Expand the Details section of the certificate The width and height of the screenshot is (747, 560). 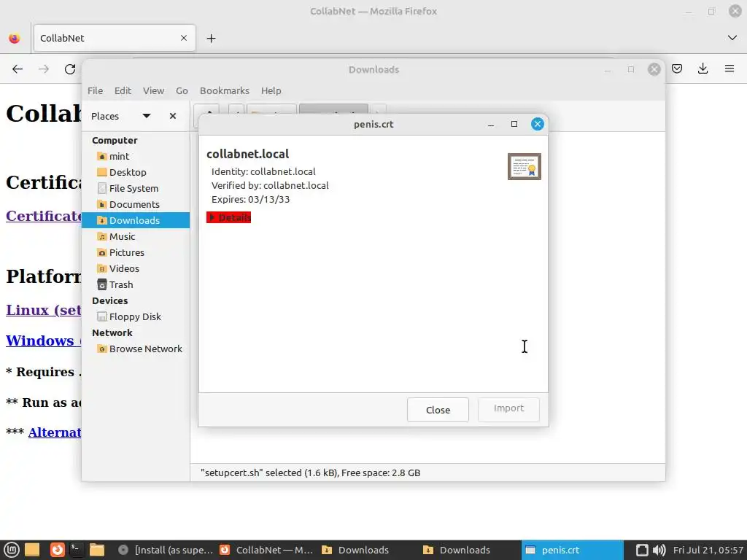tap(228, 217)
